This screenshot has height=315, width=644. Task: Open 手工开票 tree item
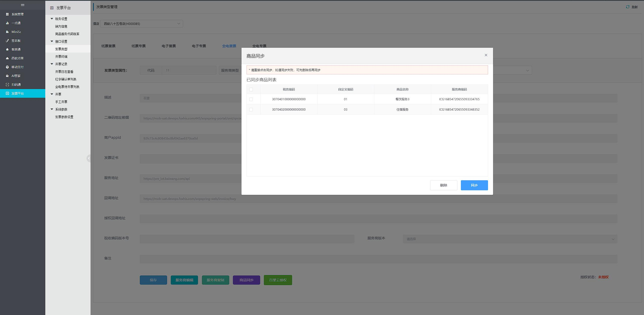(x=61, y=102)
